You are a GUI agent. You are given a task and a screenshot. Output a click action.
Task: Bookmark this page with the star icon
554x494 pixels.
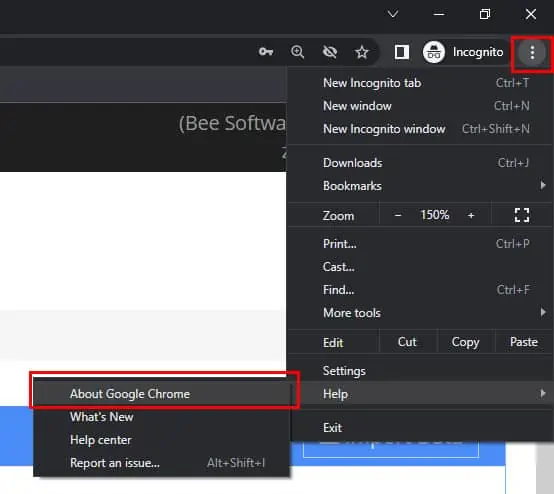tap(362, 52)
